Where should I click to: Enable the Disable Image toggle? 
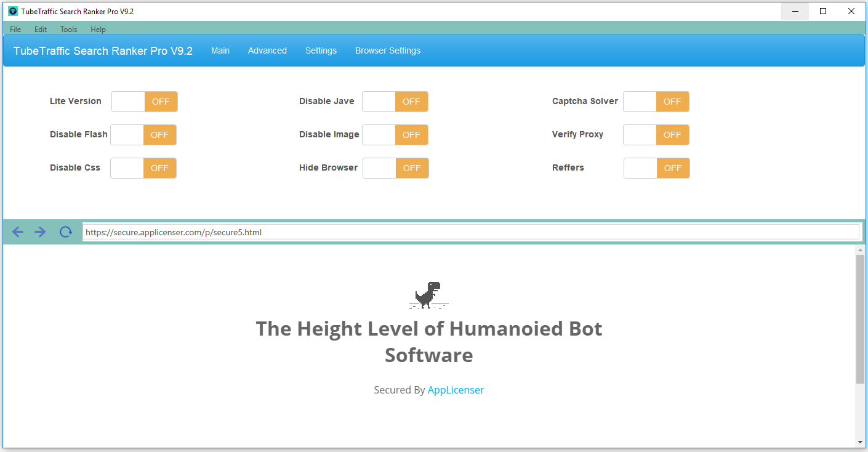[395, 135]
